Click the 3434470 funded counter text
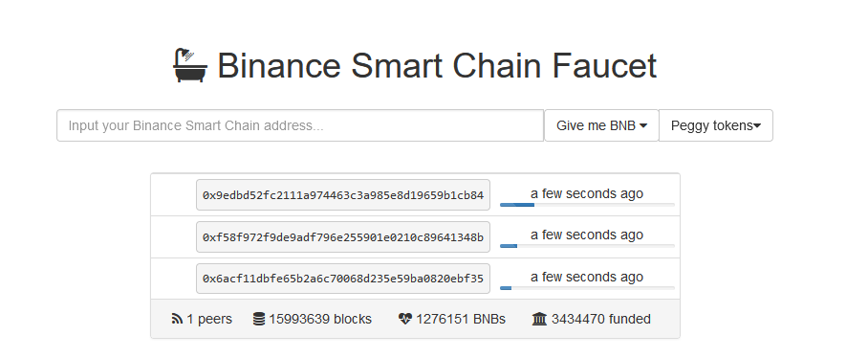This screenshot has height=358, width=868. pos(600,319)
